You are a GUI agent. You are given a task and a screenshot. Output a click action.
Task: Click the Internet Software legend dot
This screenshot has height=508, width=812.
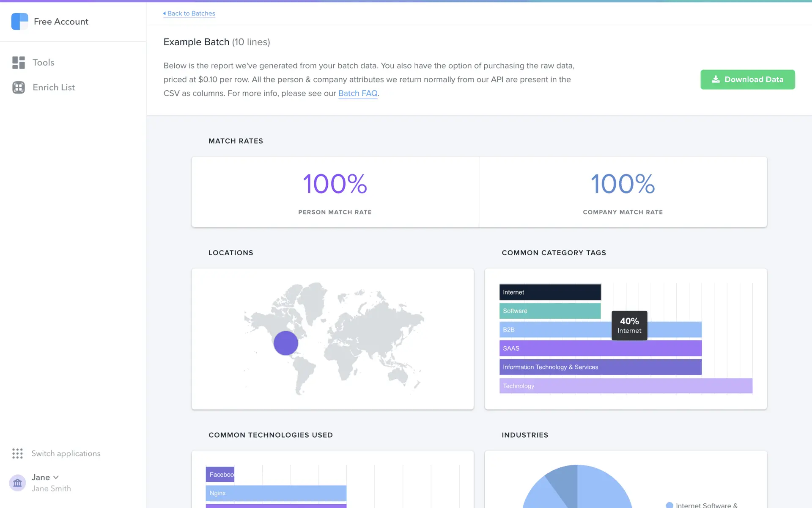click(669, 505)
